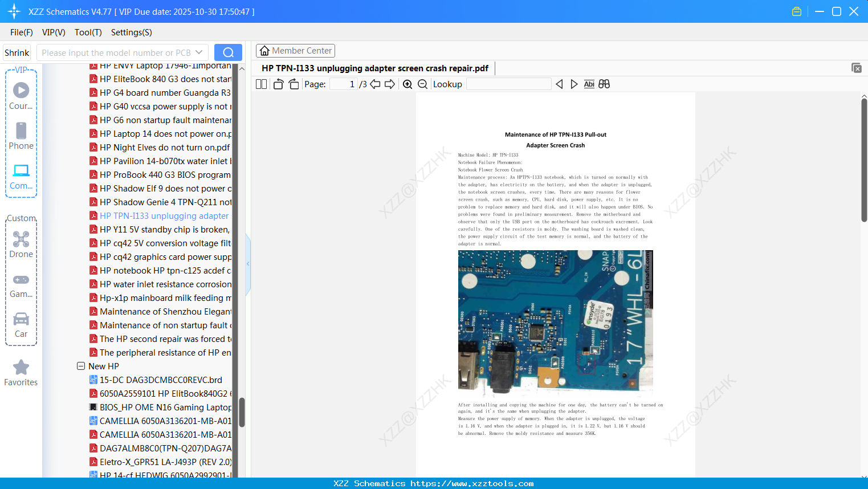
Task: Open HP Laptop 14 does not power on file
Action: coord(161,134)
